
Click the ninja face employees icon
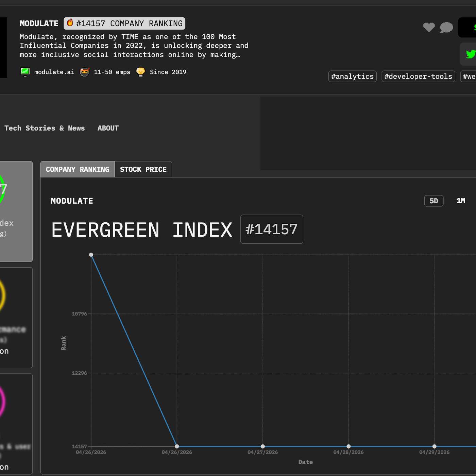85,72
